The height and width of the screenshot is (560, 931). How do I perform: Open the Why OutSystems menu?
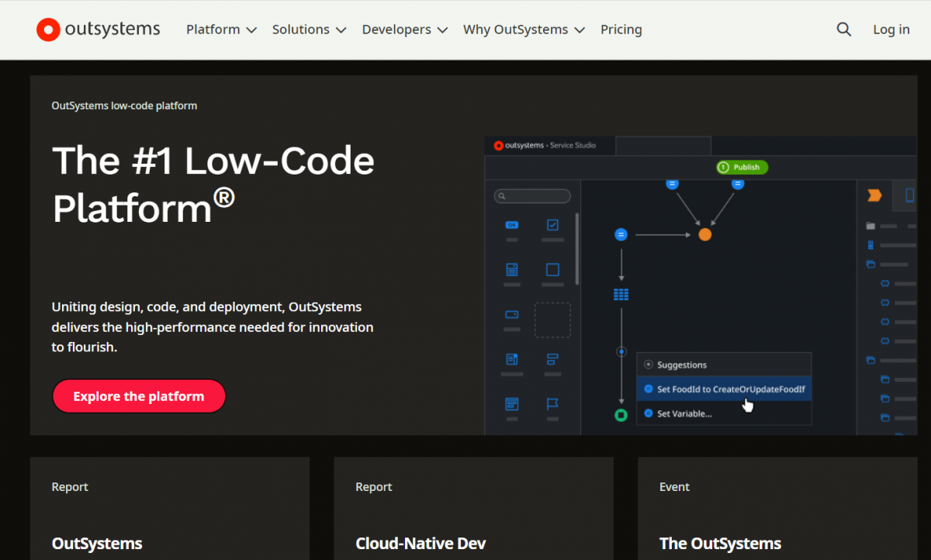tap(523, 29)
